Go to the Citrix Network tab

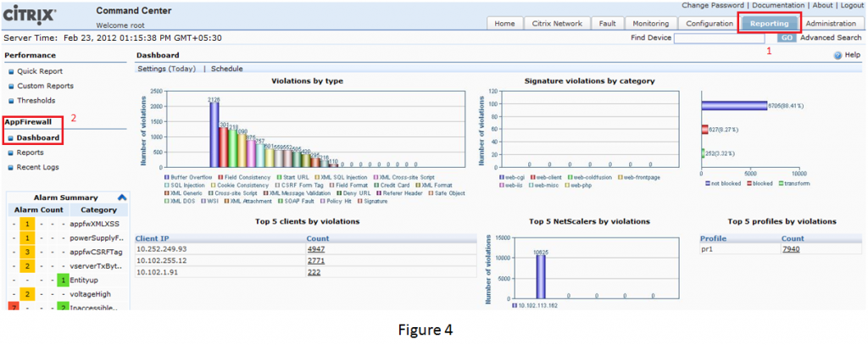(558, 24)
